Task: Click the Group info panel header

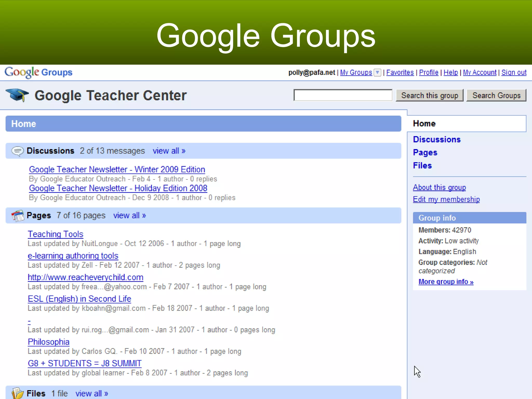Action: [x=470, y=218]
